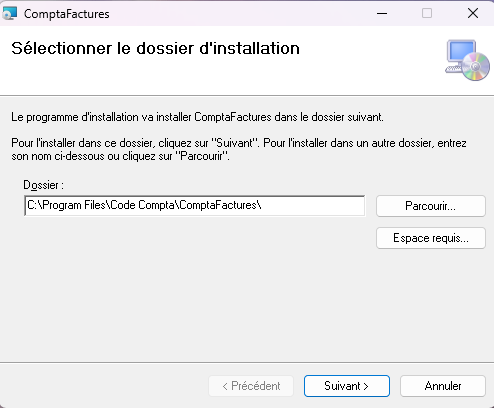
Task: Click the ComptaFactures title bar text
Action: pos(67,14)
